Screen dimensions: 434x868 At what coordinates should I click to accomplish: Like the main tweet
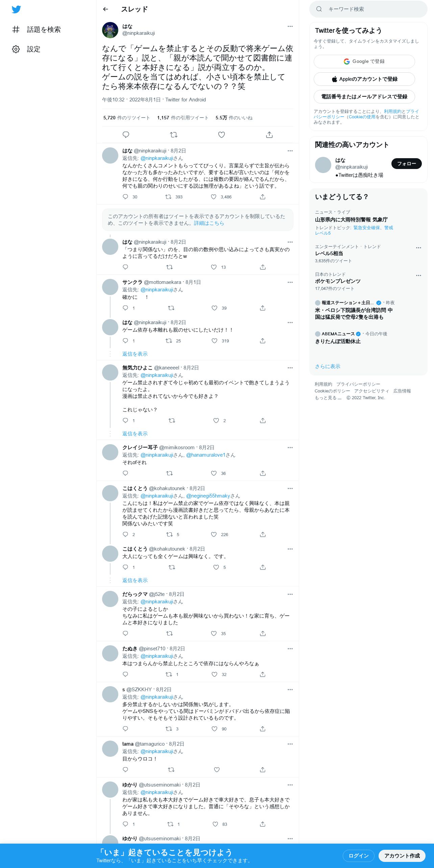tap(221, 135)
